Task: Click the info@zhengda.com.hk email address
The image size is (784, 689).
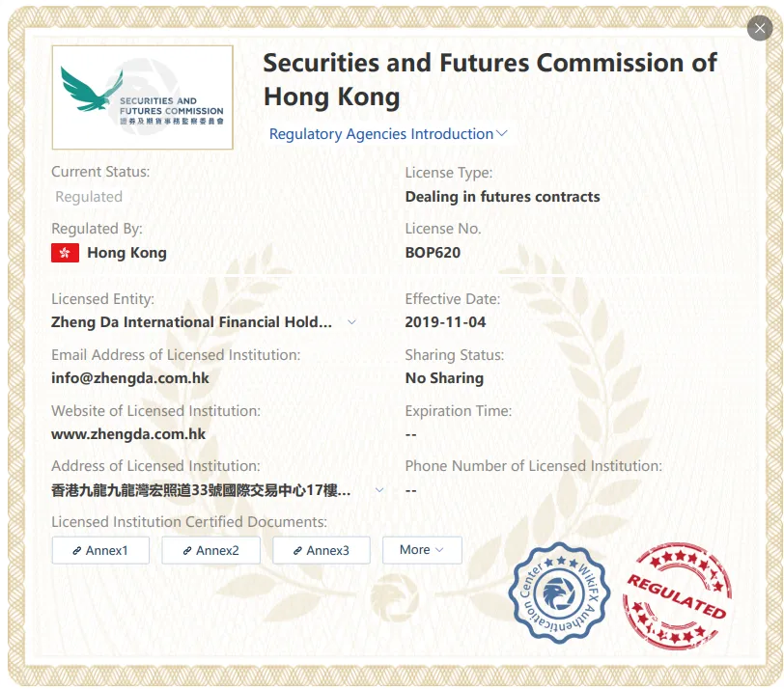Action: 130,378
